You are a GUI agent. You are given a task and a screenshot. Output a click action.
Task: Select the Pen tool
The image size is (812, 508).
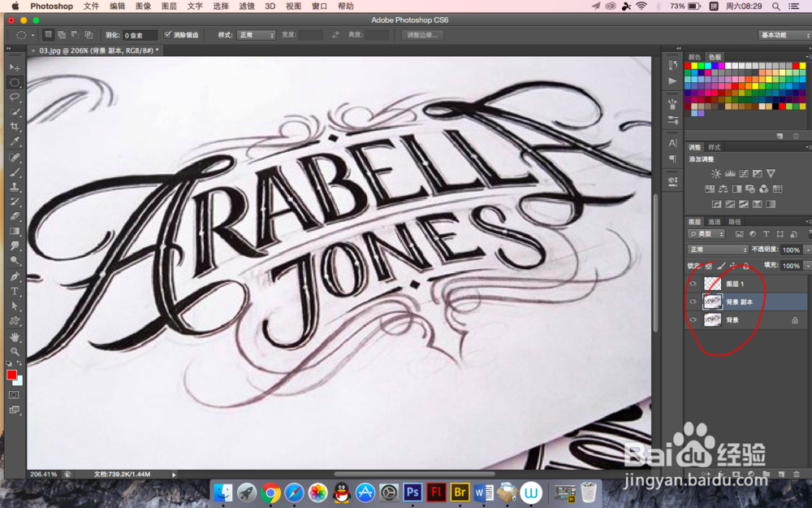[x=15, y=277]
